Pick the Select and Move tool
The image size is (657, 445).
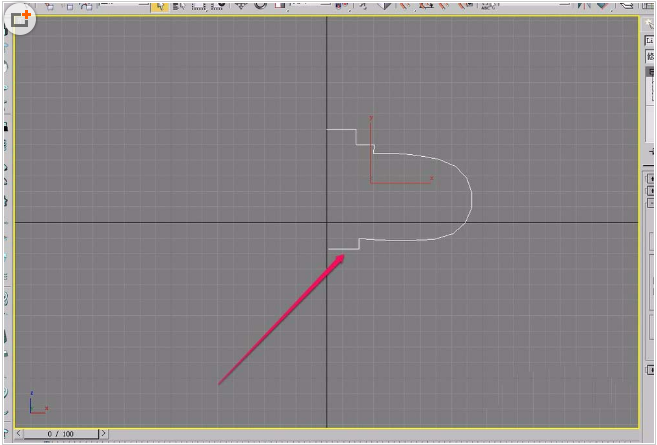coord(241,6)
